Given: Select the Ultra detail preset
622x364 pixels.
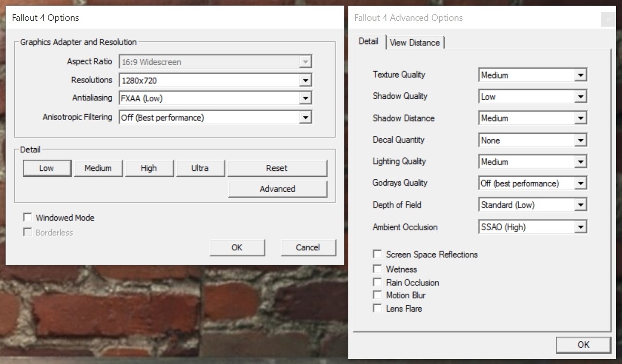Looking at the screenshot, I should coord(200,168).
